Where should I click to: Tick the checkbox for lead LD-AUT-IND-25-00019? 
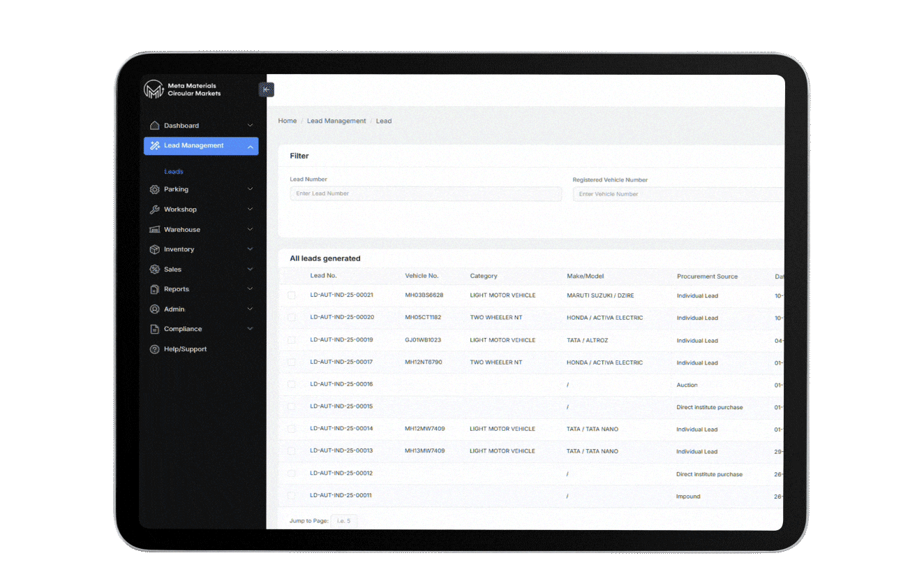(292, 340)
